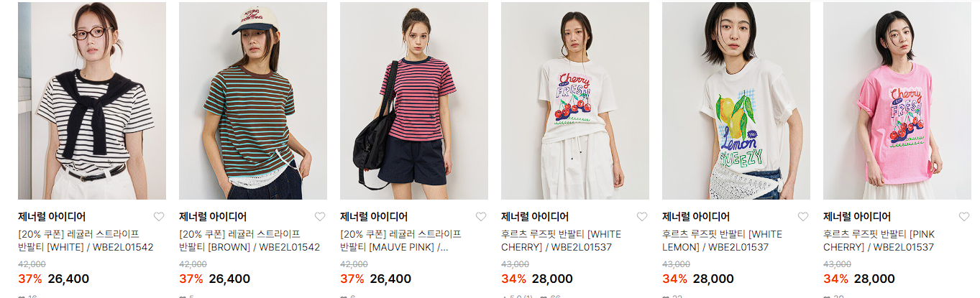The height and width of the screenshot is (298, 980).
Task: Open white Cherry Fresh tee photo
Action: tap(575, 101)
